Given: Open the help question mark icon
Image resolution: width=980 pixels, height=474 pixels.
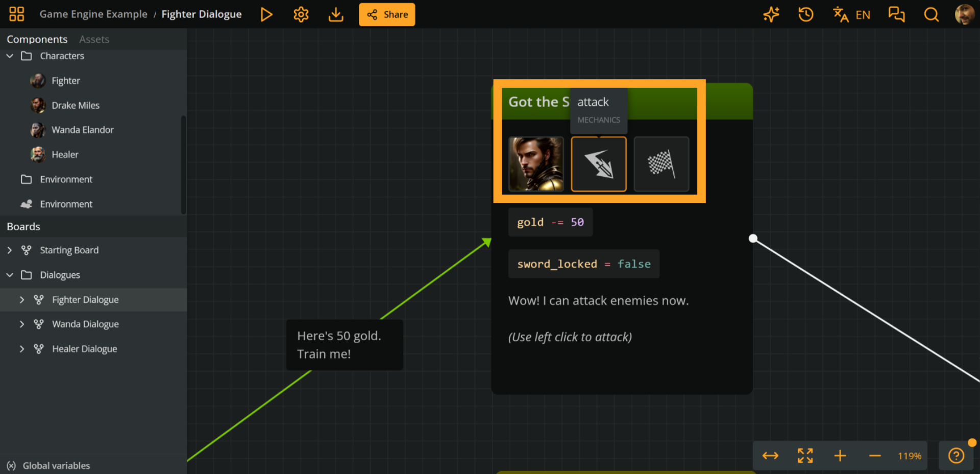Looking at the screenshot, I should coord(956,456).
